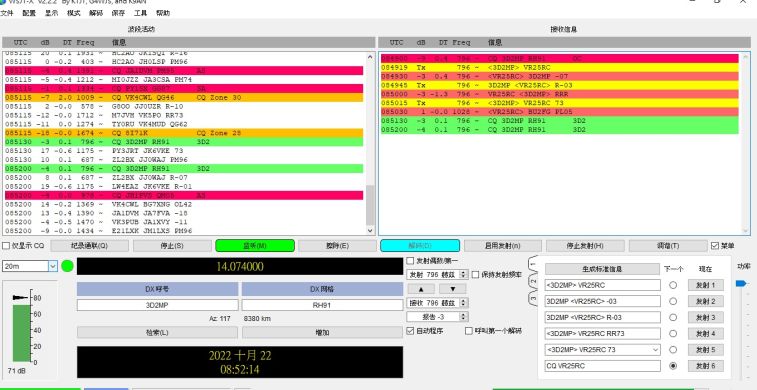Image resolution: width=757 pixels, height=390 pixels.
Task: Toggle the green 监听(M) monitor button
Action: (255, 246)
